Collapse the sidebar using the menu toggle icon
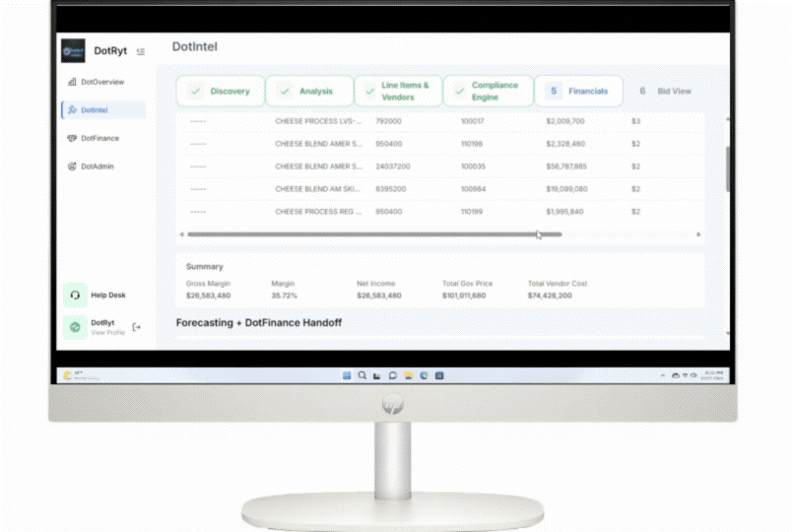 (141, 51)
